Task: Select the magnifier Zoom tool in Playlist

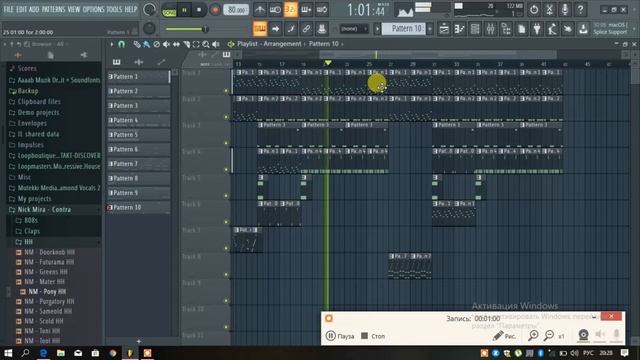Action: (x=206, y=44)
